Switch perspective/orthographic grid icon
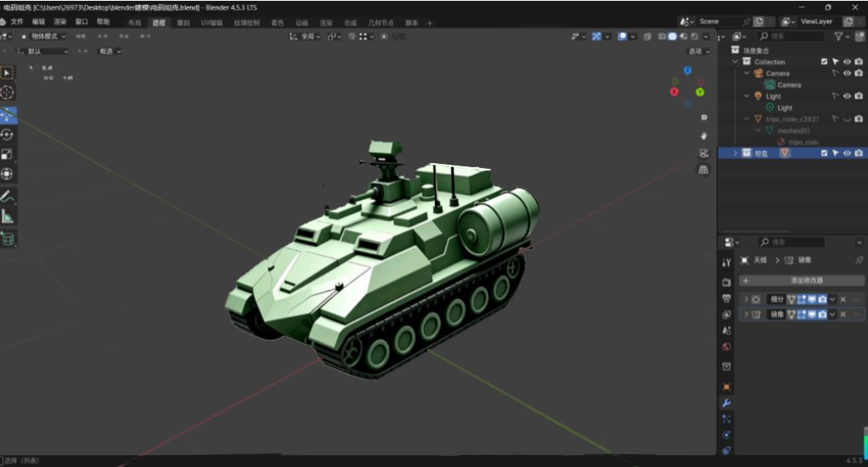Viewport: 868px width, 467px height. 703,170
